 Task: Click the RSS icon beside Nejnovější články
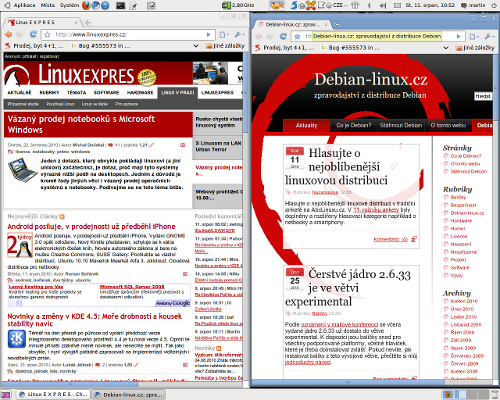tap(62, 217)
